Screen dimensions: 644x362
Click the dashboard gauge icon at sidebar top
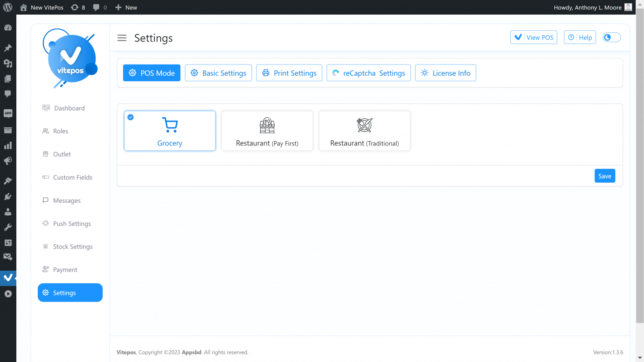pos(8,27)
